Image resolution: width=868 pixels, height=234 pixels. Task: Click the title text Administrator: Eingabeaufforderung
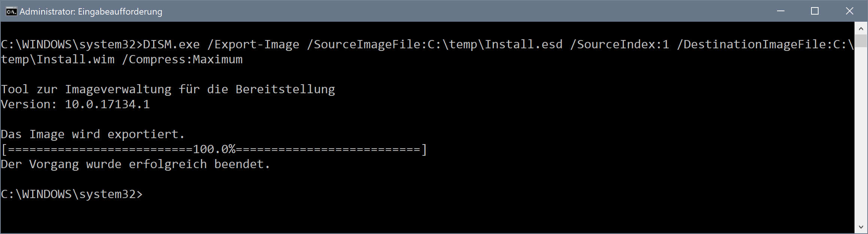[x=91, y=12]
